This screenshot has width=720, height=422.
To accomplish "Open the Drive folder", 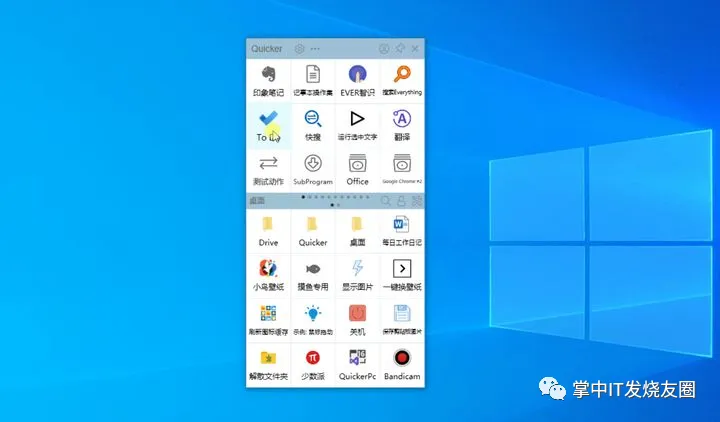I will pyautogui.click(x=268, y=231).
